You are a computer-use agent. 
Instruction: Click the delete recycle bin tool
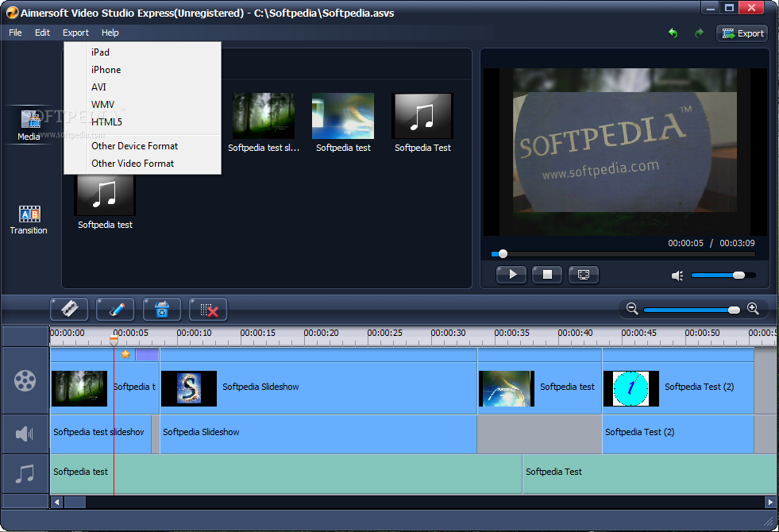(161, 310)
